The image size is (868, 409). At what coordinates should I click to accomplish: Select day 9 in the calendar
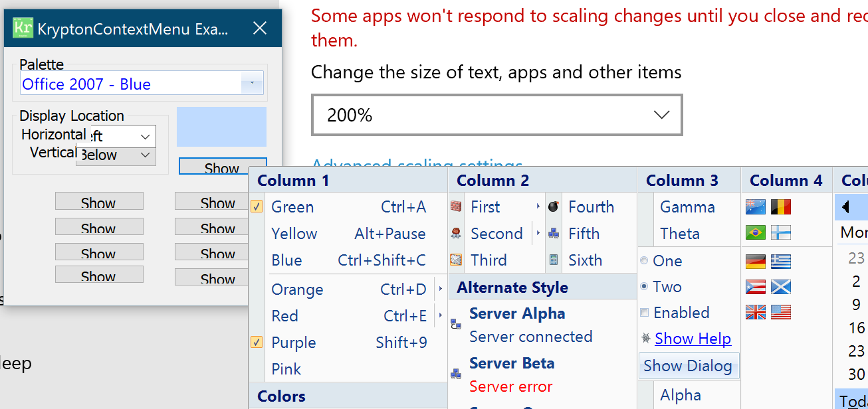(856, 305)
